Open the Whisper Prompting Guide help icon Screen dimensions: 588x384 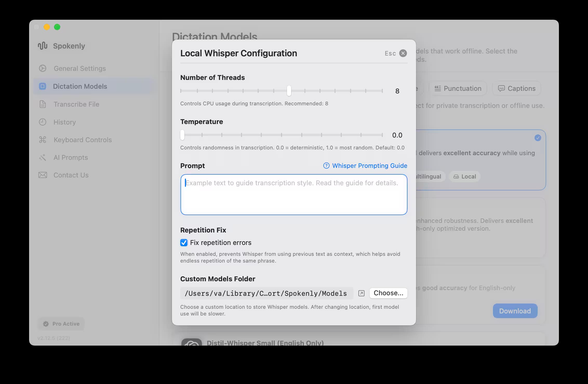[x=326, y=166]
